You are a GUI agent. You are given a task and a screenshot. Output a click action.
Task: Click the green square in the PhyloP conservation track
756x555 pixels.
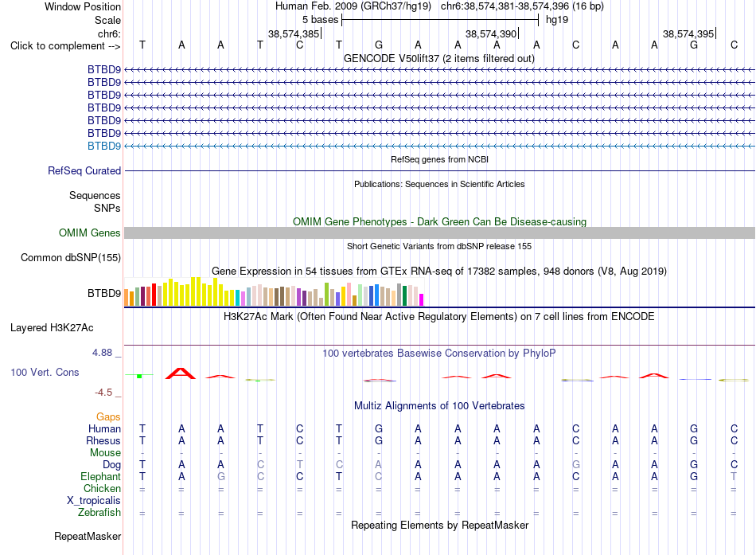139,376
